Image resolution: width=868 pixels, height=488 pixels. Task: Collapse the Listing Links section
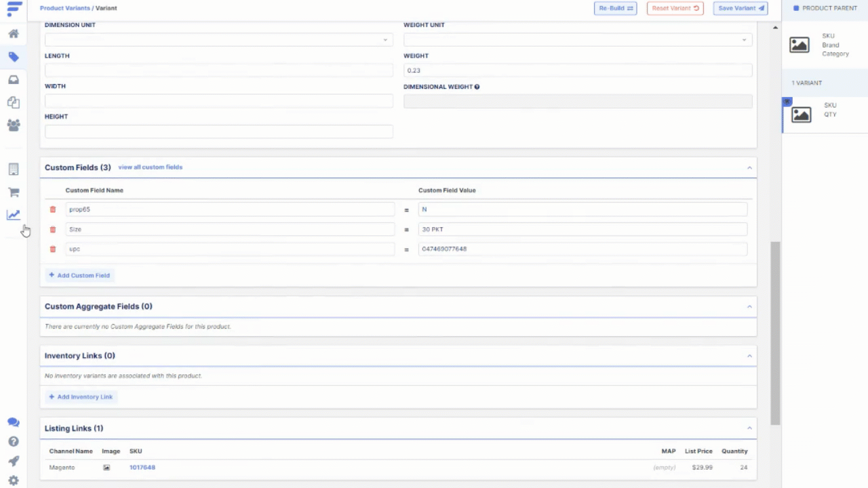click(x=749, y=428)
